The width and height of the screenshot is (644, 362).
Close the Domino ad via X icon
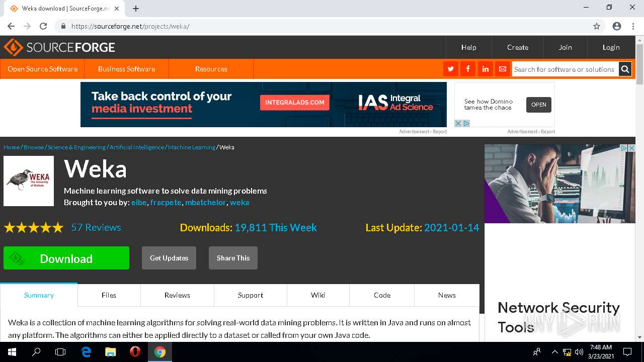tap(458, 123)
